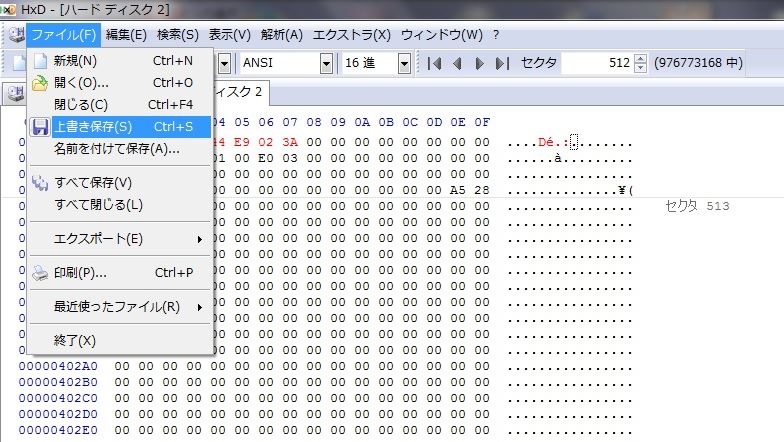Screen dimensions: 784x442
Task: Jump to the first sector
Action: tap(434, 63)
